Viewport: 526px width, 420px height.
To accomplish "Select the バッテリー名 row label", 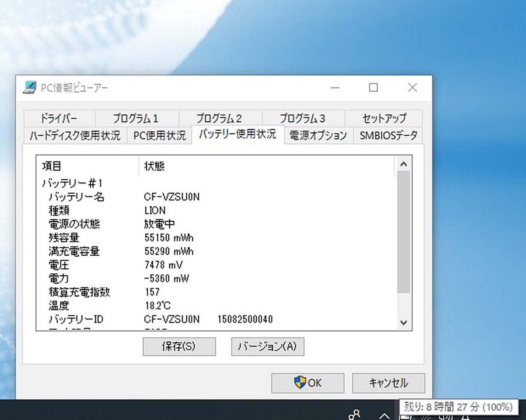I will click(76, 197).
